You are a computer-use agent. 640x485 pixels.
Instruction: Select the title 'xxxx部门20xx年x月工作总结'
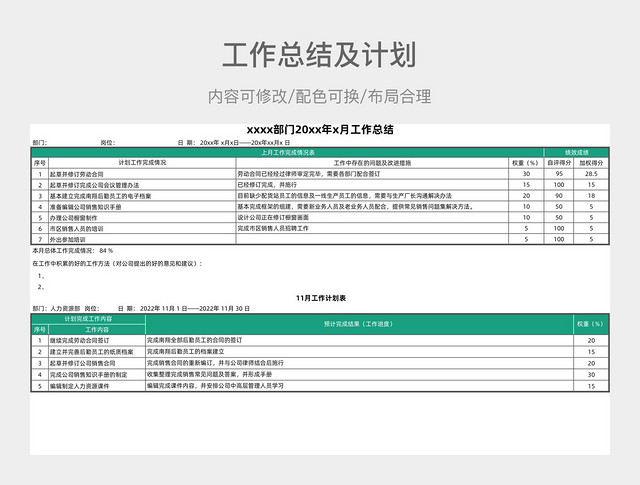[x=320, y=130]
